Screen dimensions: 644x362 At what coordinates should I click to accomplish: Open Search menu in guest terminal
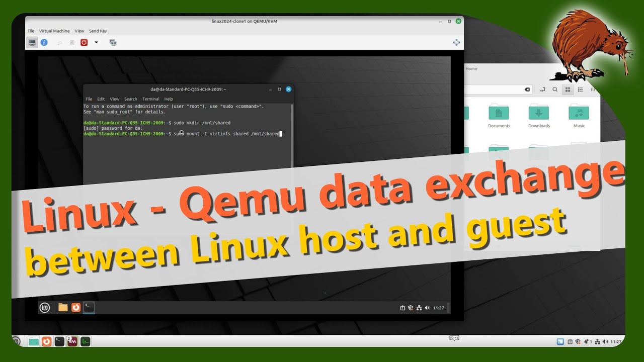click(x=131, y=99)
